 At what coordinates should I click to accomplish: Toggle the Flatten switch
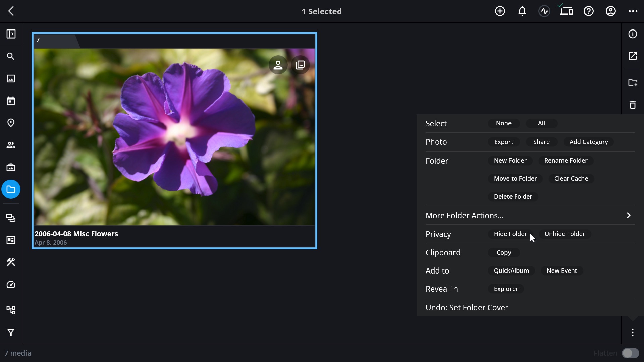click(x=630, y=353)
